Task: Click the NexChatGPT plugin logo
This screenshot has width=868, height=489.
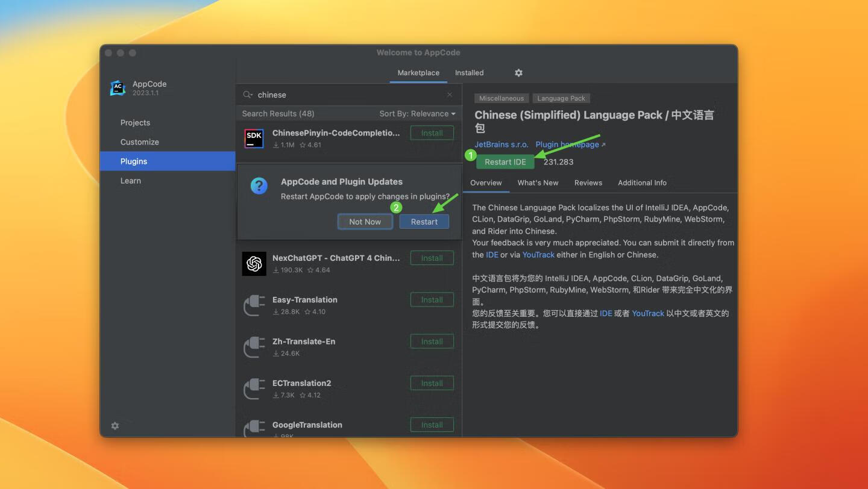Action: [254, 264]
